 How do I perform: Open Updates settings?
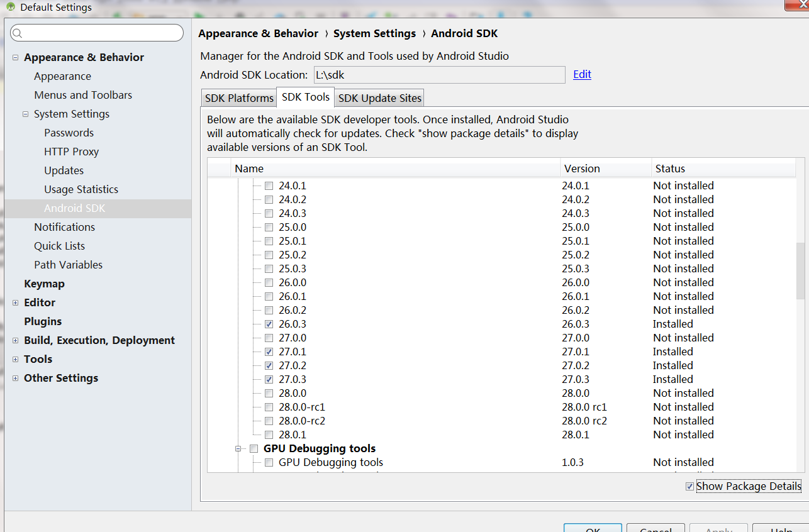[x=64, y=170]
